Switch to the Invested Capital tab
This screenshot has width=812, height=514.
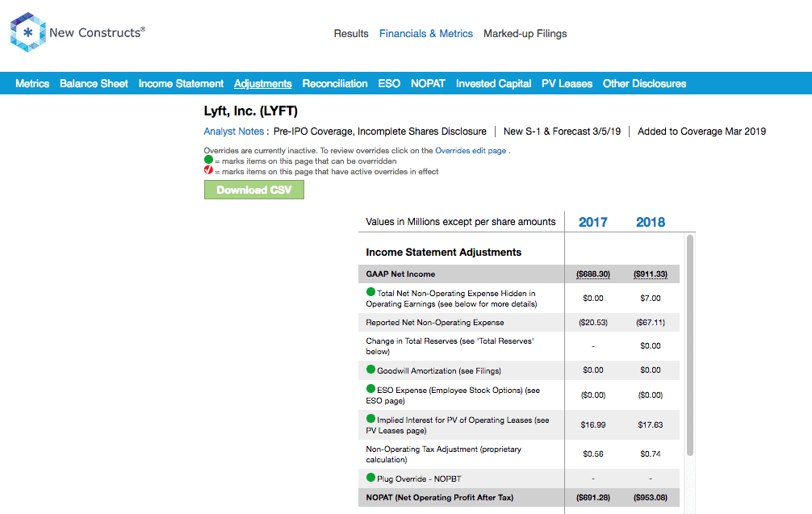[493, 83]
